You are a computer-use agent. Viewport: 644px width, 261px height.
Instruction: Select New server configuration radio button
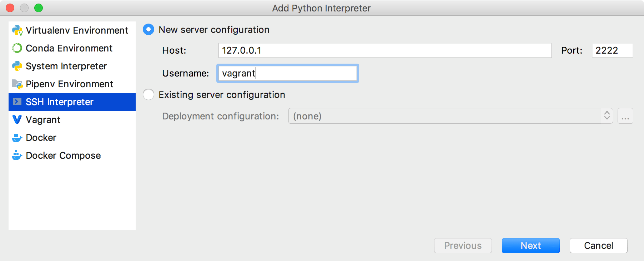pos(149,30)
